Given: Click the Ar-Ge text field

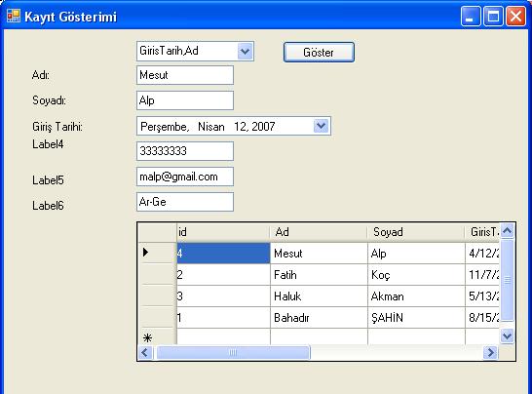Looking at the screenshot, I should (185, 202).
